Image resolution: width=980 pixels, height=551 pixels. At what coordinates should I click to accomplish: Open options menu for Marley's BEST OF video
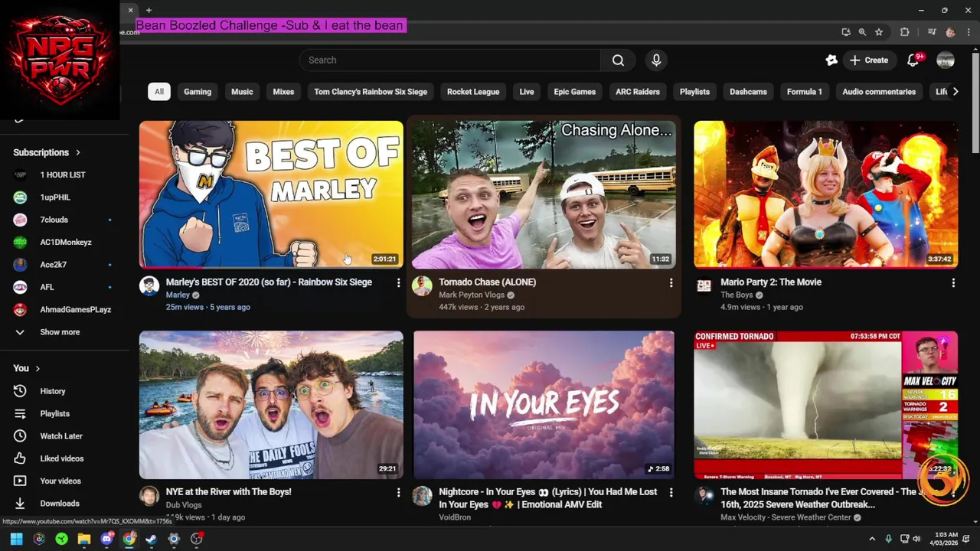point(398,283)
